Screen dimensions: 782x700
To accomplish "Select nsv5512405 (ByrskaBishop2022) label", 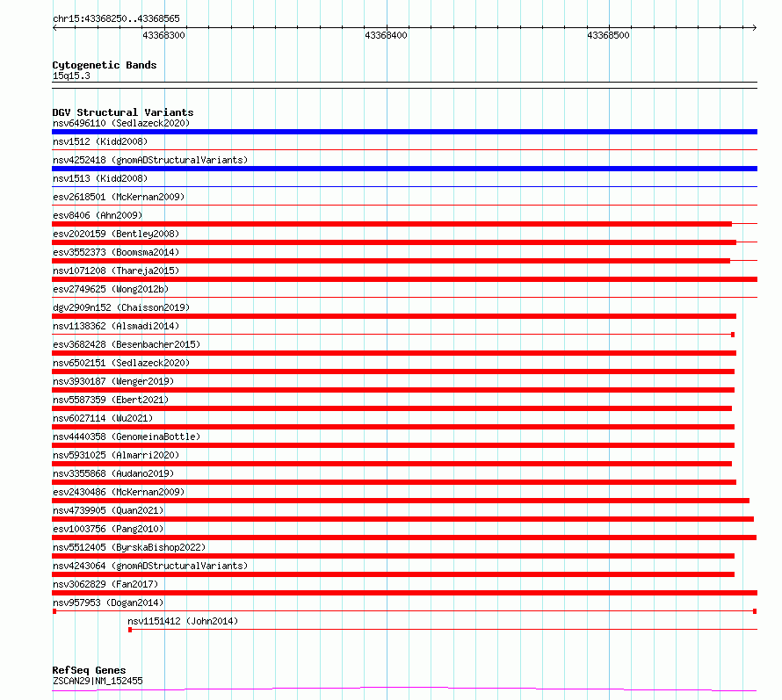I will [x=129, y=547].
